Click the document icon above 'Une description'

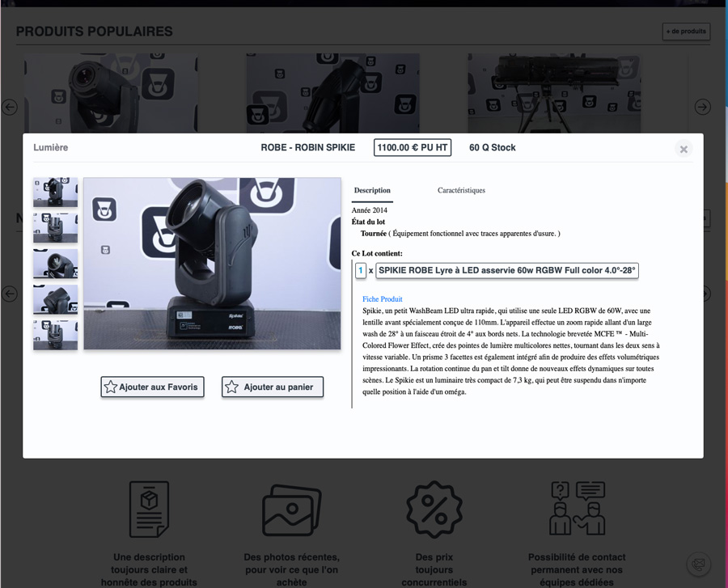pos(149,509)
